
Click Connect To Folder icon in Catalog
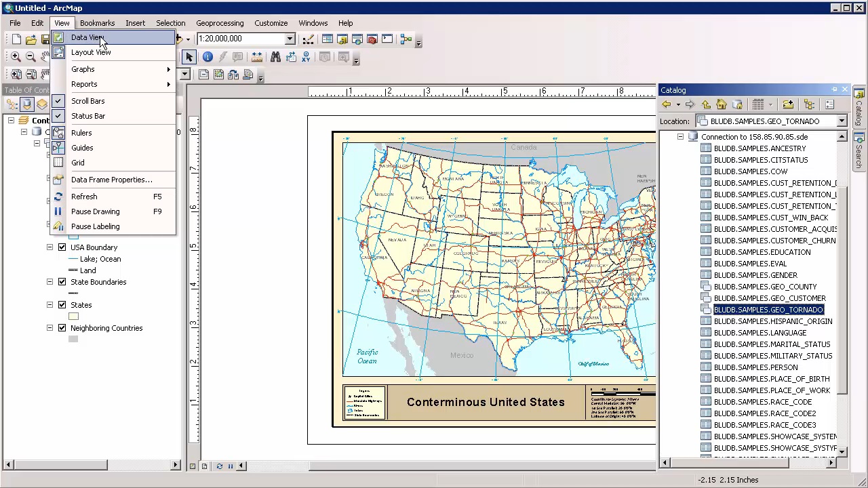pos(788,105)
